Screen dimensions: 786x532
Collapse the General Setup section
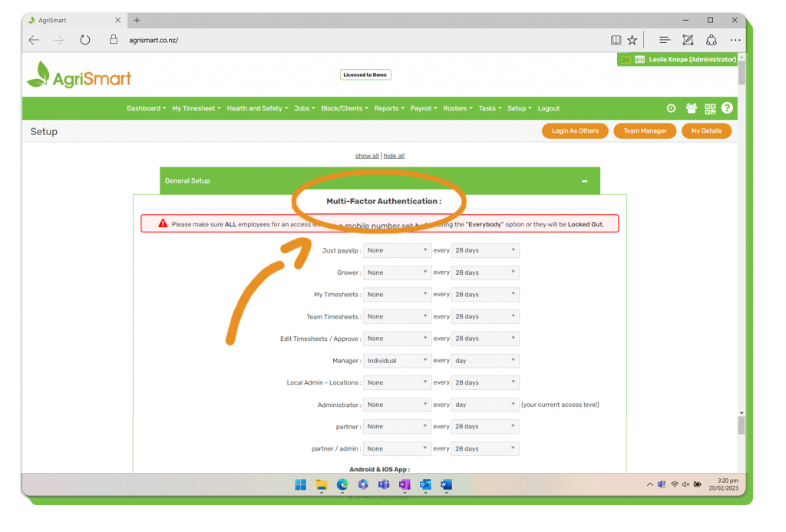click(584, 181)
